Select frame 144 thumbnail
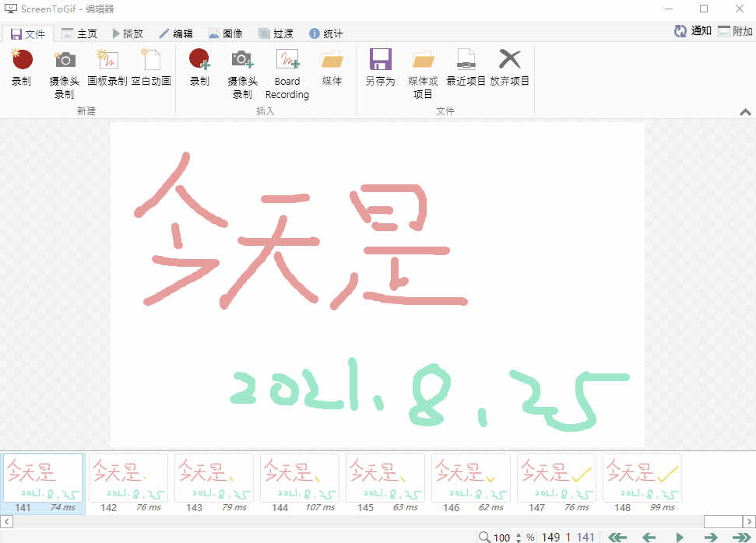This screenshot has height=543, width=756. [300, 484]
